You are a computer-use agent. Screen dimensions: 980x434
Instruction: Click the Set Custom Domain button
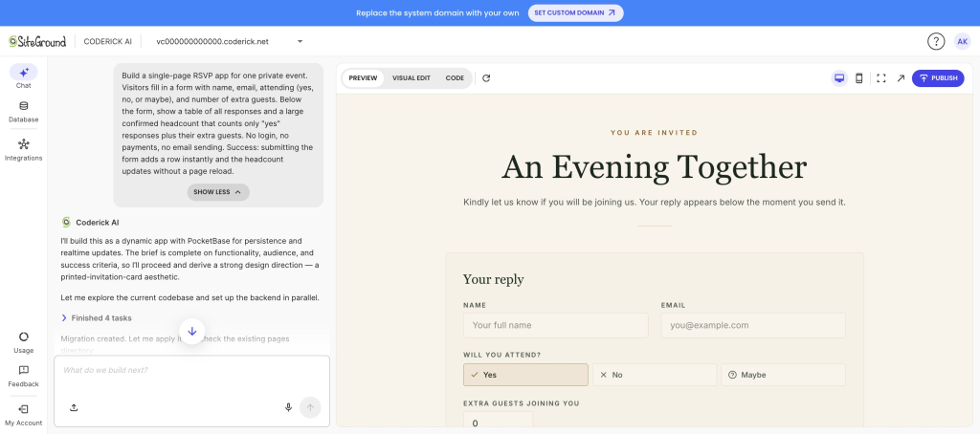click(x=575, y=12)
